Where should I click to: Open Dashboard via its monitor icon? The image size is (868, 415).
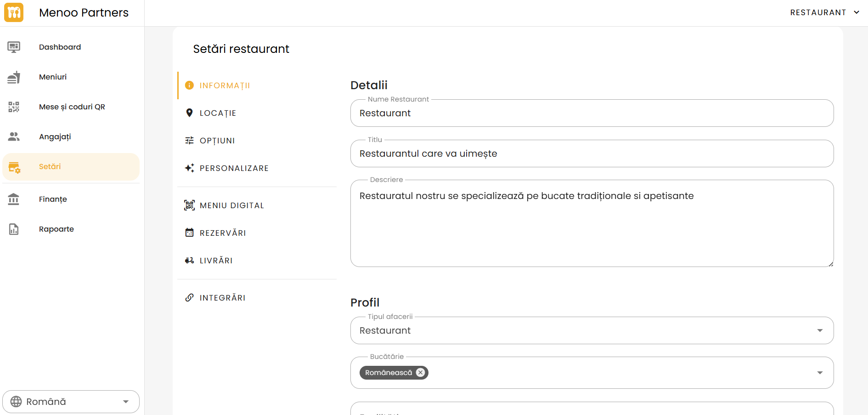[x=14, y=47]
